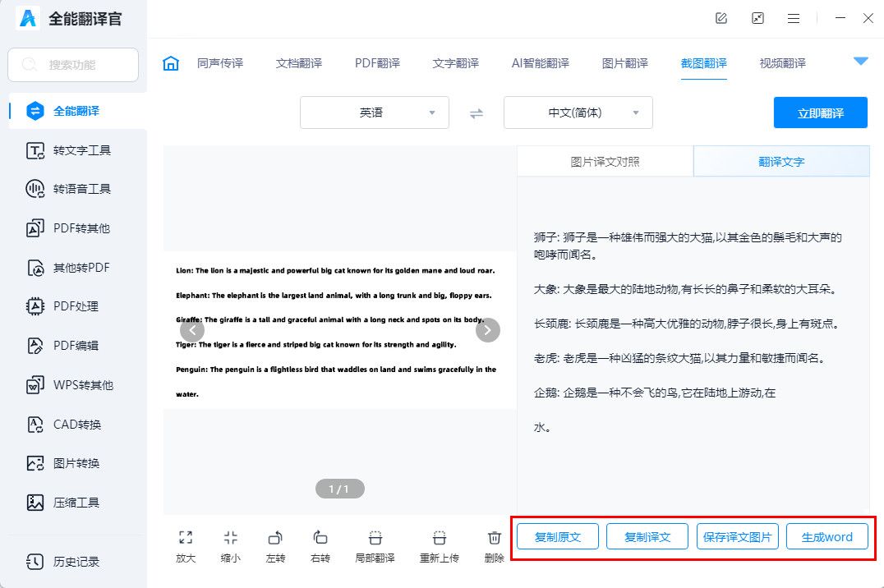The width and height of the screenshot is (884, 588).
Task: Click the compact window mode icon
Action: (x=757, y=18)
